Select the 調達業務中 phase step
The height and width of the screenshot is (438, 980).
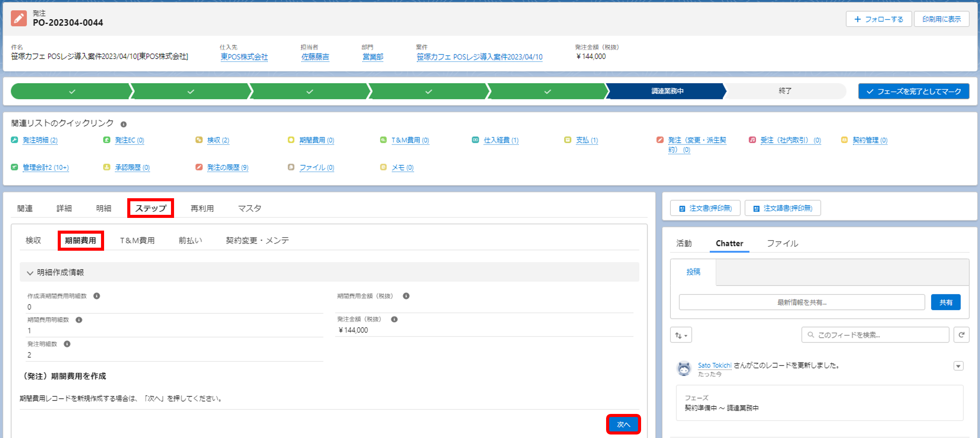click(667, 91)
